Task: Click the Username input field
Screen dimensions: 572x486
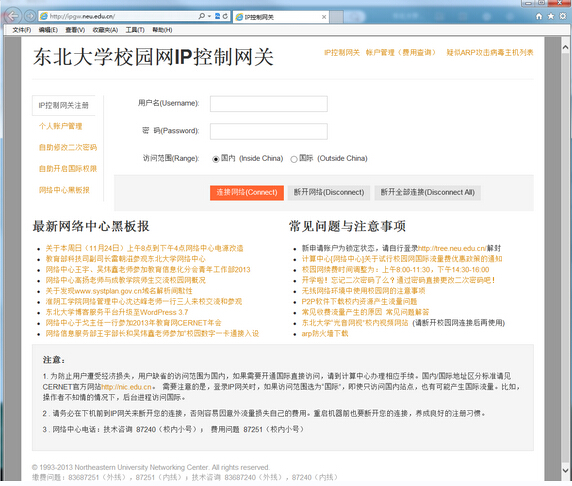Action: tap(268, 104)
